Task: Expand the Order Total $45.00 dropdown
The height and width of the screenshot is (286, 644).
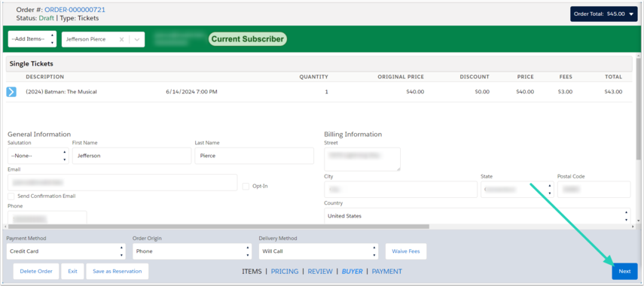Action: pos(604,14)
